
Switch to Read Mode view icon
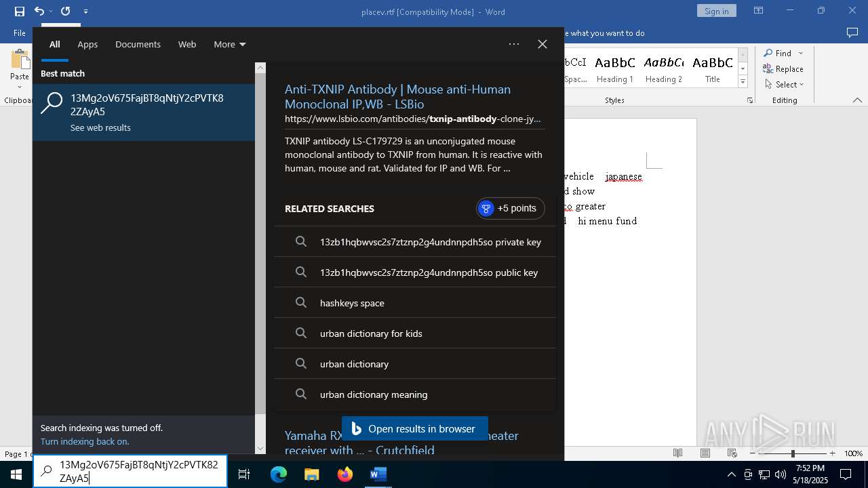pos(677,453)
